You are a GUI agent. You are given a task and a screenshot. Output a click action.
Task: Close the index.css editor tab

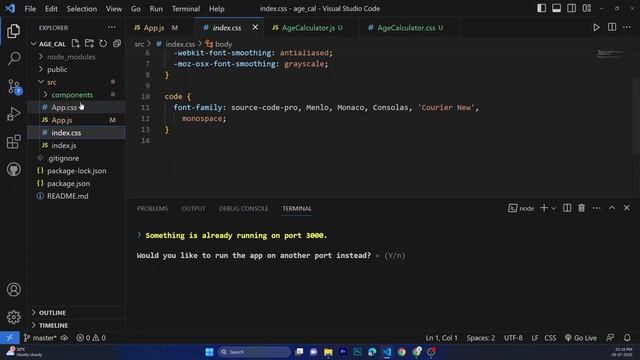click(x=255, y=27)
